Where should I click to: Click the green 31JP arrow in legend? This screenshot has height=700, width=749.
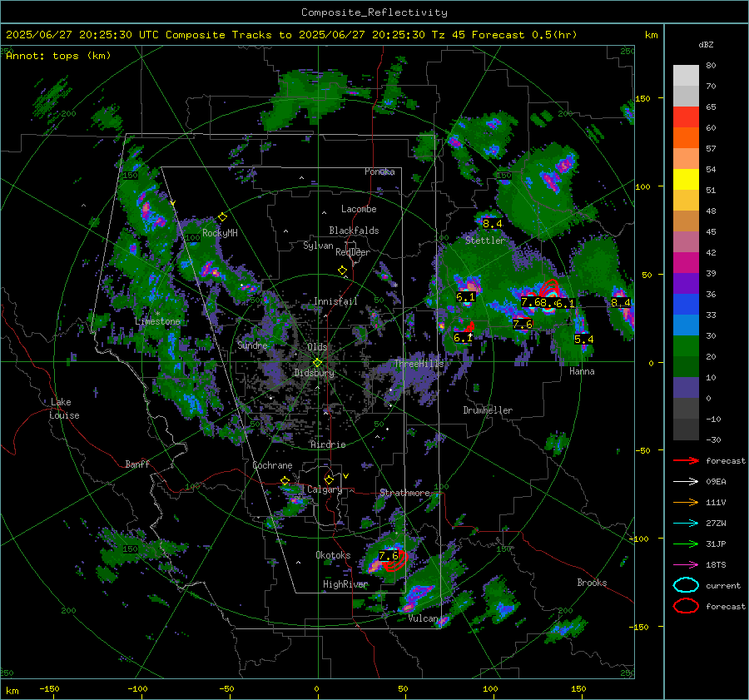tap(686, 544)
